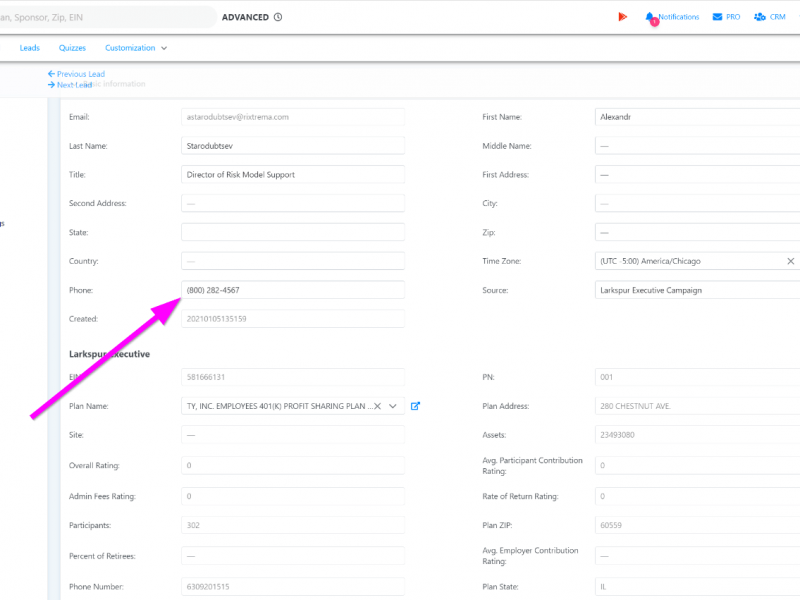Click the PRO envelope icon

(718, 17)
